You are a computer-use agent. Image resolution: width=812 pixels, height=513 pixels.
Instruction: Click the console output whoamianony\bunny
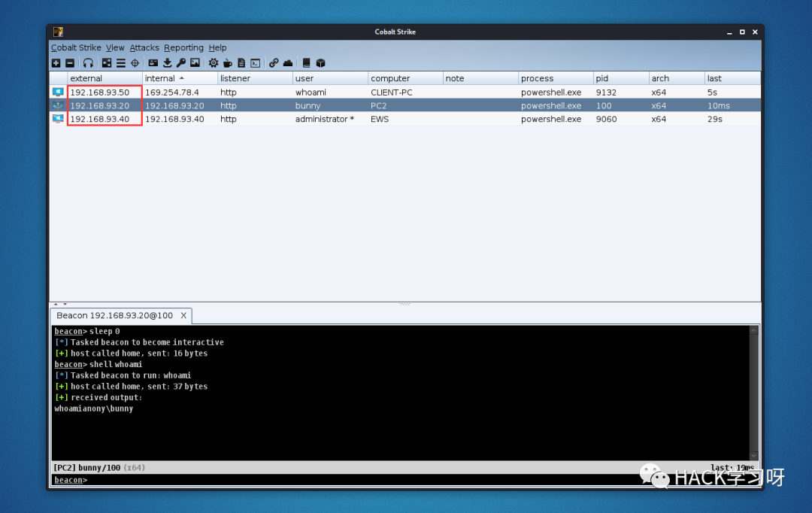pos(94,408)
